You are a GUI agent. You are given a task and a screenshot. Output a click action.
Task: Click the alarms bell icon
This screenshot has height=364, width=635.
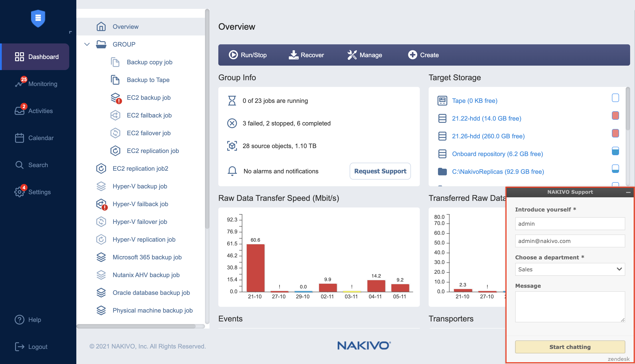tap(232, 171)
